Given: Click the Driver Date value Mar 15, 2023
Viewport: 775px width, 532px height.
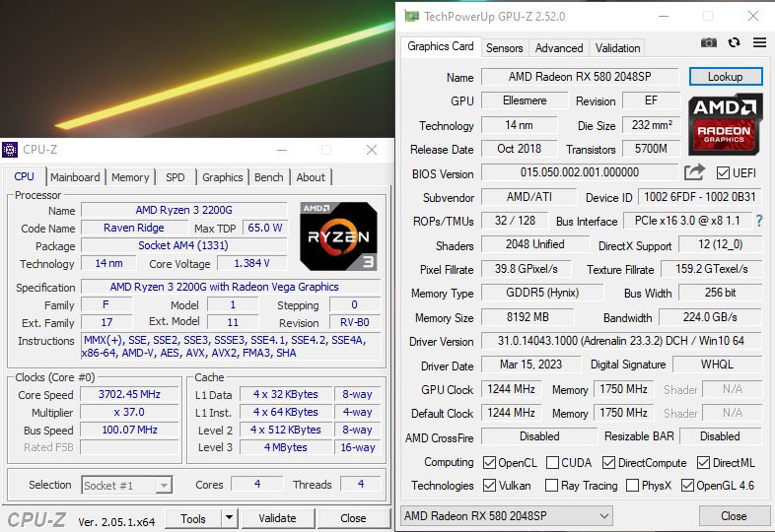Looking at the screenshot, I should (x=530, y=365).
